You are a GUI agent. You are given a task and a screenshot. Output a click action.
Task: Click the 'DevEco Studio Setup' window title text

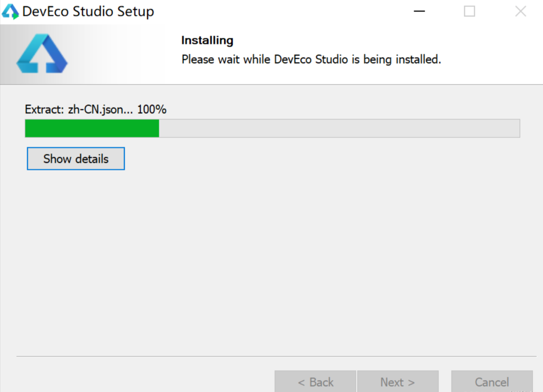point(88,11)
